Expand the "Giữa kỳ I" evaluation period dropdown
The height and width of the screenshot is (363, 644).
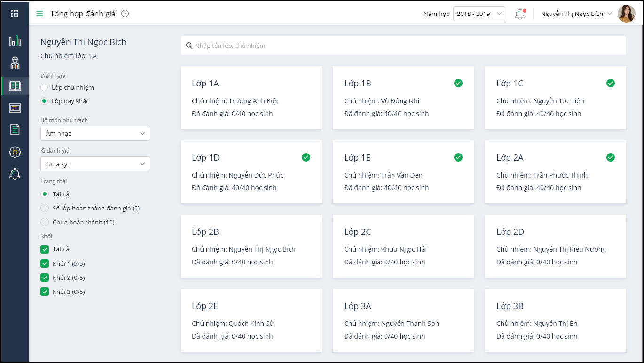click(95, 164)
